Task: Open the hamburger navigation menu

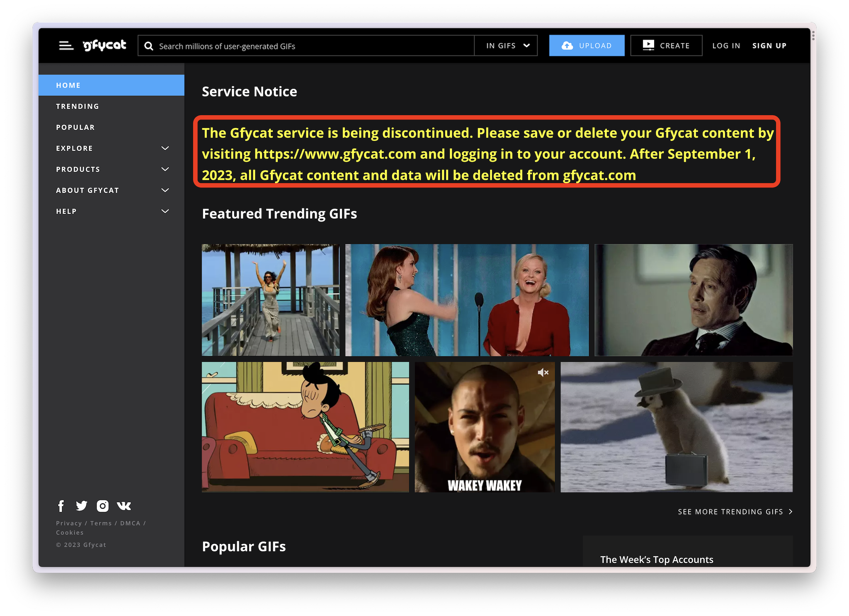Action: coord(66,45)
